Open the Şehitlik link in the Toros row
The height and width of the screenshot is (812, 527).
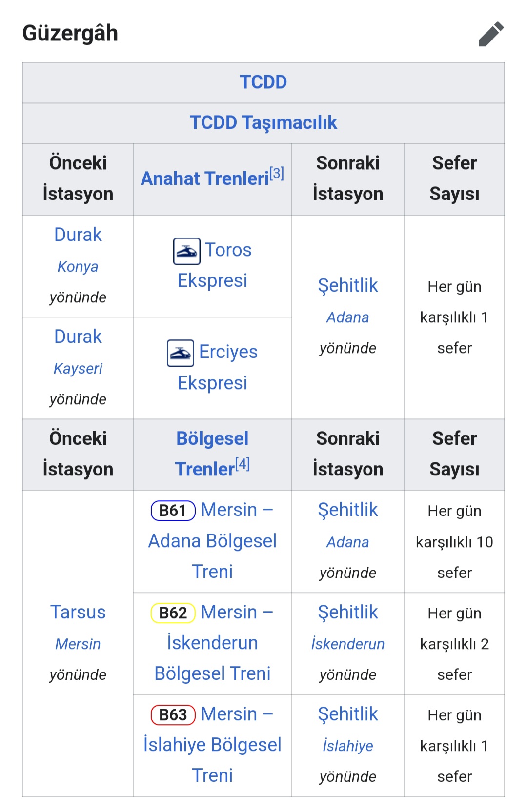(348, 285)
